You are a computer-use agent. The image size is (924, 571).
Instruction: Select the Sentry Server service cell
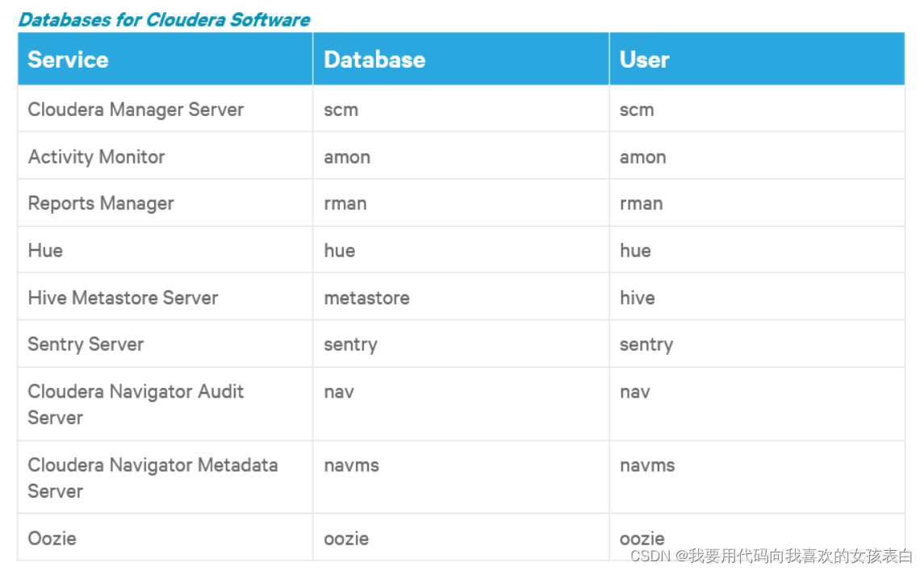point(86,344)
